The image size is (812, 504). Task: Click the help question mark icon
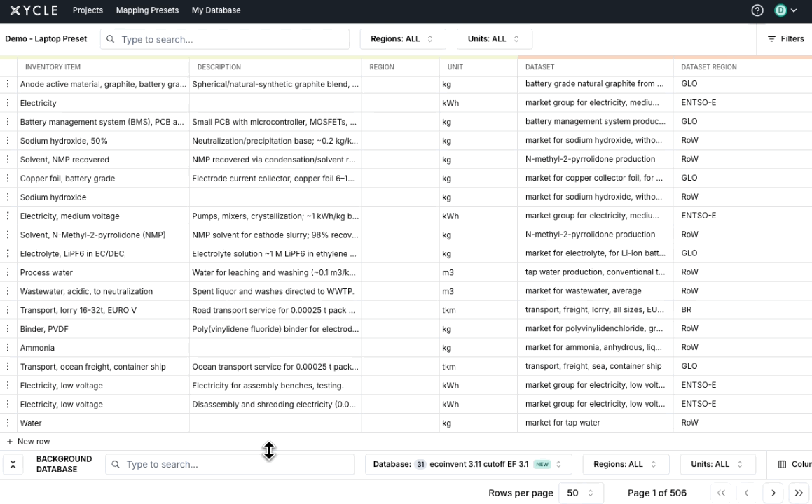(x=757, y=10)
